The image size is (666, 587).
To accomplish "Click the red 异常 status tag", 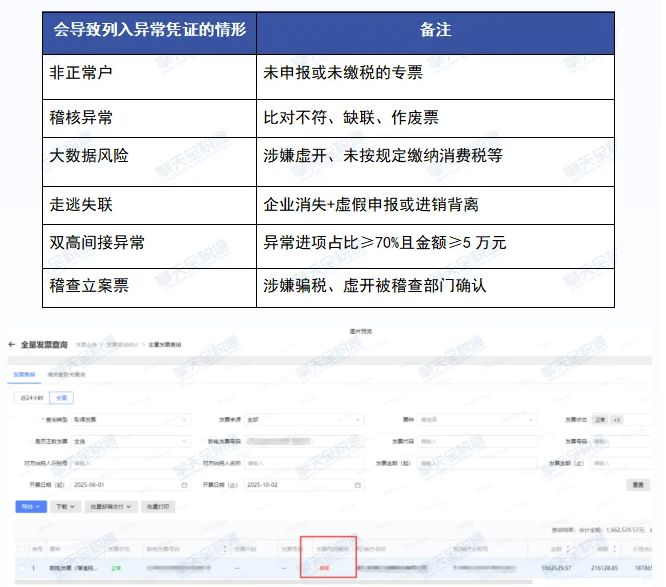I will [323, 567].
